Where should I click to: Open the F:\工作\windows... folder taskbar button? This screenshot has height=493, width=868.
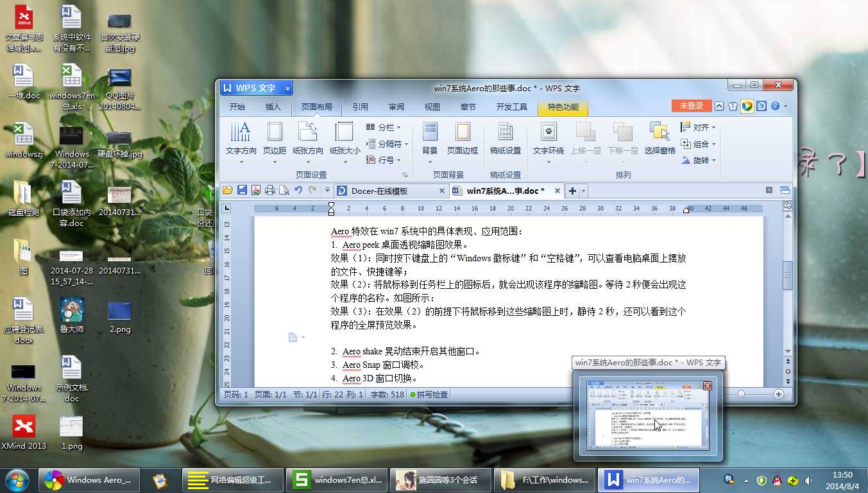click(545, 480)
